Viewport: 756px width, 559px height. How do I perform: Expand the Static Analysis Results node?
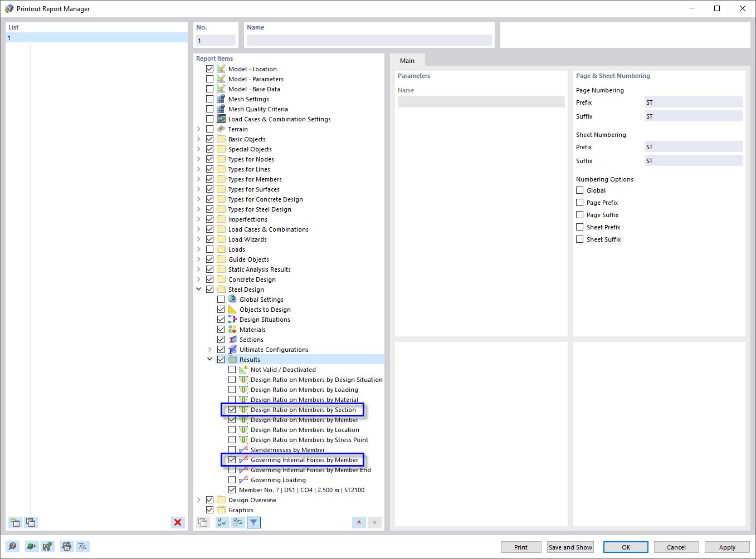(199, 269)
